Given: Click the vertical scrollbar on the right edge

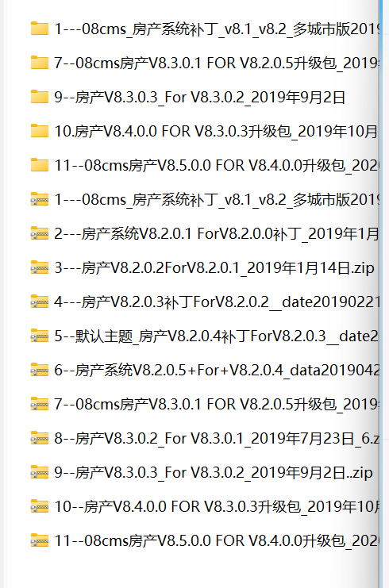Looking at the screenshot, I should (x=381, y=294).
